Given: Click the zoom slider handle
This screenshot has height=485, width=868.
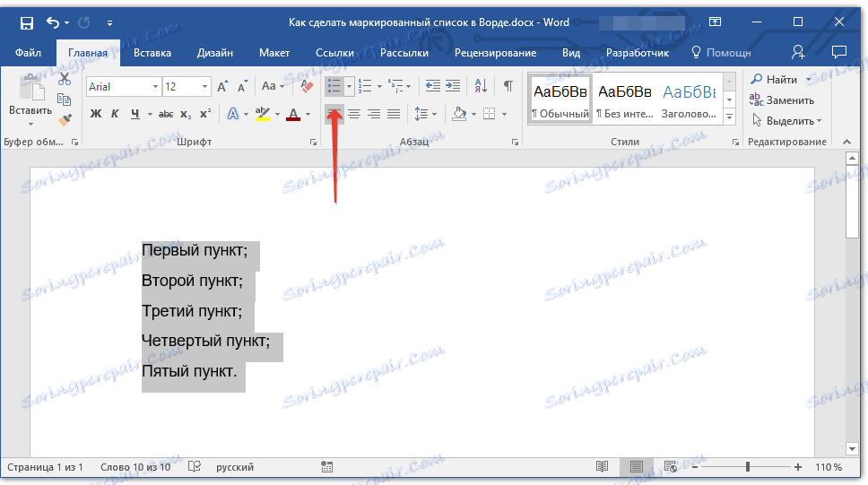Looking at the screenshot, I should point(747,467).
